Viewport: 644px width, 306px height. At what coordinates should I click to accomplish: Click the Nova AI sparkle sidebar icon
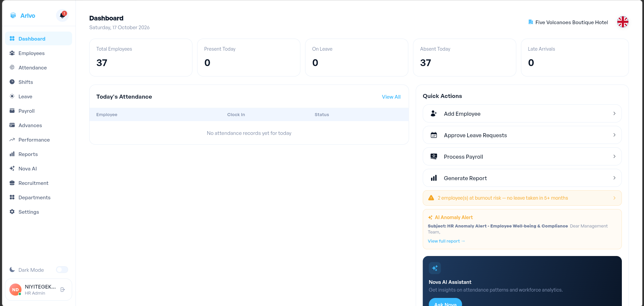pyautogui.click(x=12, y=168)
